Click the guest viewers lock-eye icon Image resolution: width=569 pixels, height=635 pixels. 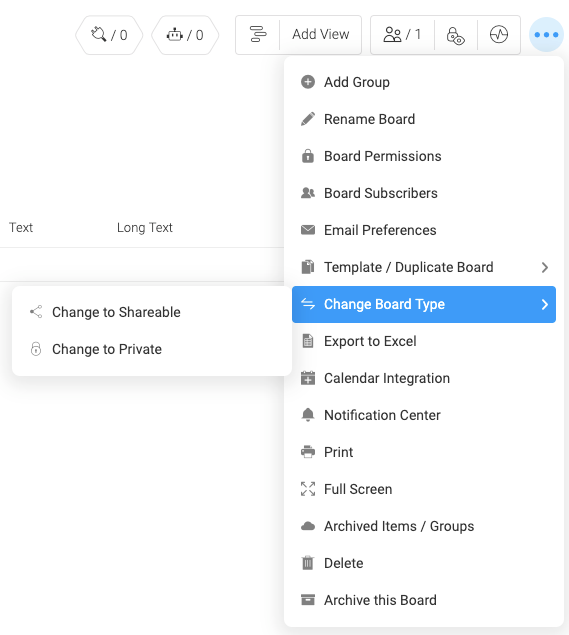click(456, 35)
